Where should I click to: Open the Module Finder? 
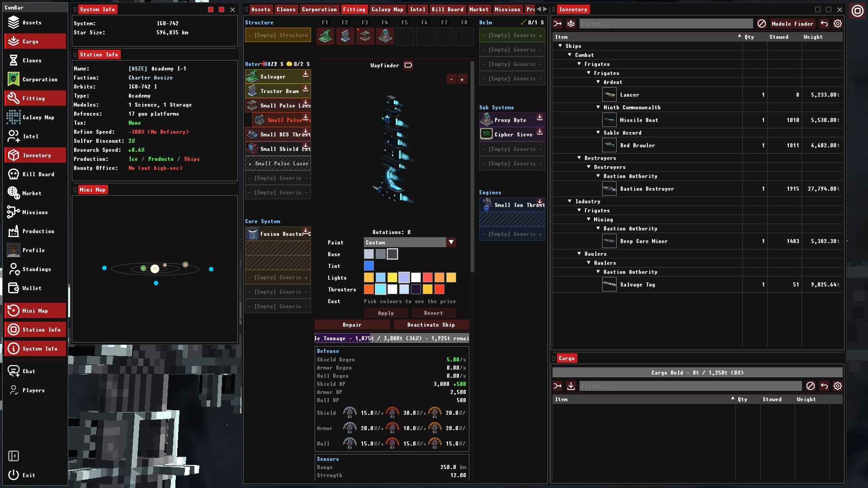pyautogui.click(x=792, y=23)
